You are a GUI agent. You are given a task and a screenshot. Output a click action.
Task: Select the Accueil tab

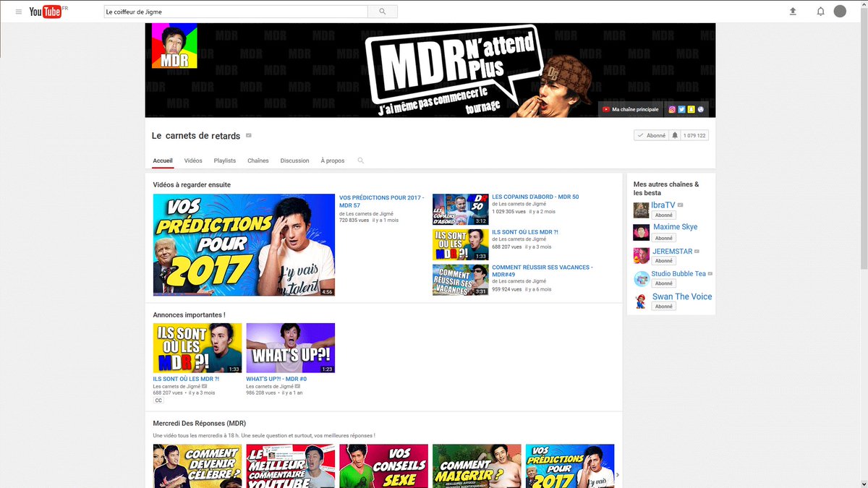[163, 160]
